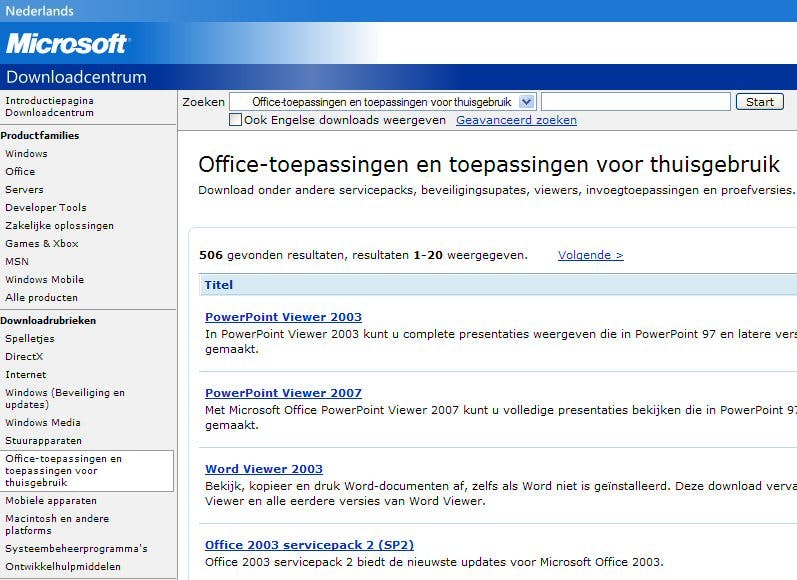Open Systeembeheerprogramma's category
The width and height of the screenshot is (797, 580).
pyautogui.click(x=76, y=548)
